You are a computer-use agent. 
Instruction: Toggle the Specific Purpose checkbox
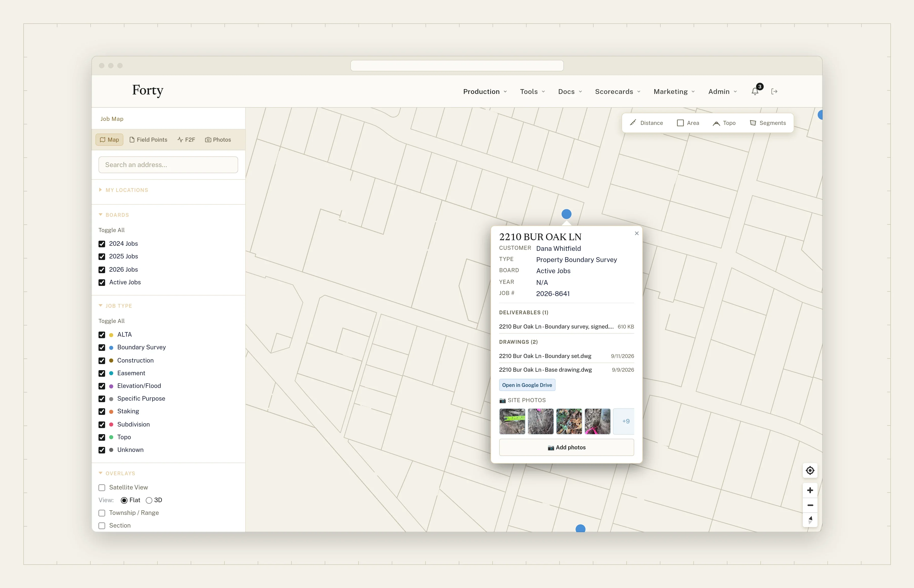pyautogui.click(x=102, y=399)
